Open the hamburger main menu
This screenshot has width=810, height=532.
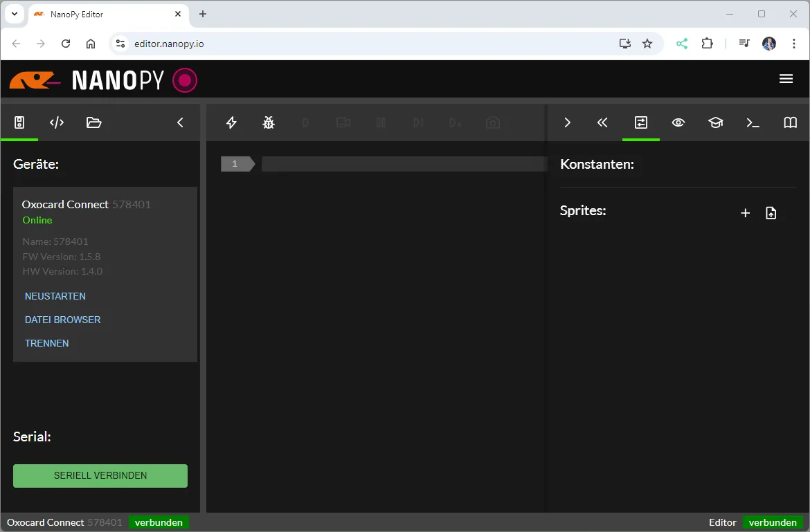pyautogui.click(x=786, y=79)
